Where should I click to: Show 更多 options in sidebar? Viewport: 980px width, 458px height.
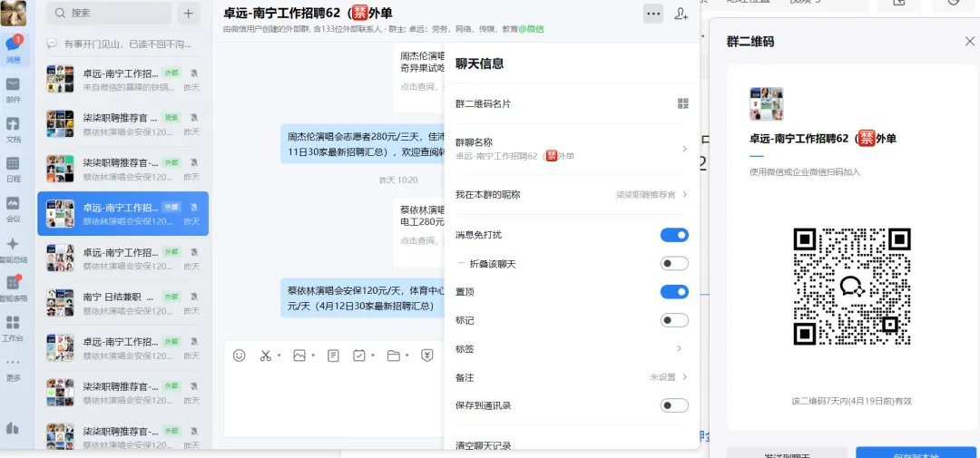pos(13,368)
